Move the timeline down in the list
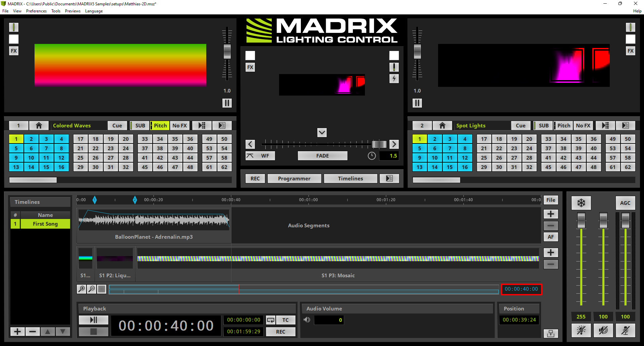 pos(63,332)
